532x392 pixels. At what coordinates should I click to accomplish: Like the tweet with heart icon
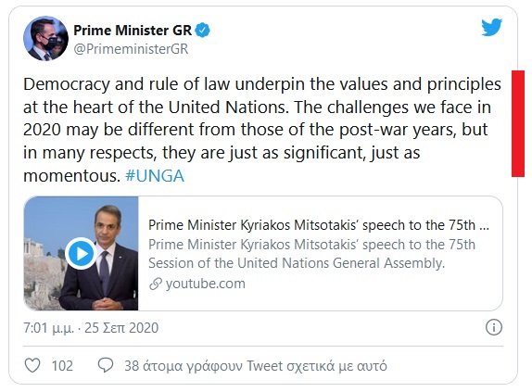tap(32, 365)
